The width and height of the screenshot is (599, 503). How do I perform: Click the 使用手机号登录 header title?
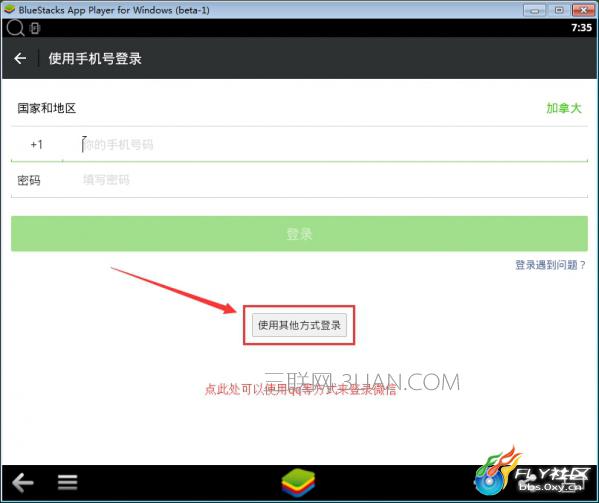95,58
